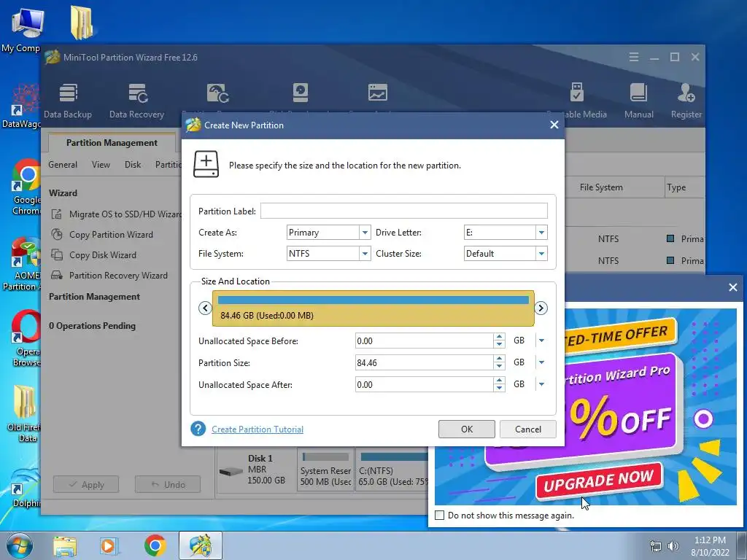This screenshot has width=747, height=560.
Task: Open the Google Chrome desktop shortcut
Action: [x=26, y=187]
